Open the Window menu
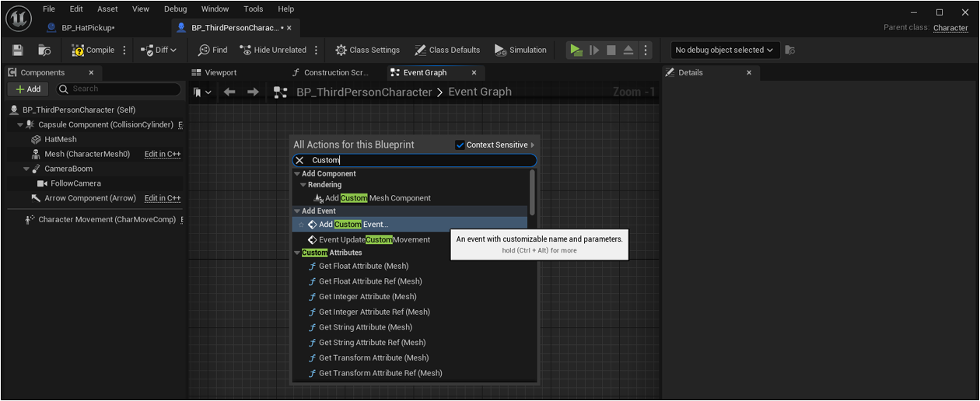The height and width of the screenshot is (401, 980). pyautogui.click(x=215, y=9)
